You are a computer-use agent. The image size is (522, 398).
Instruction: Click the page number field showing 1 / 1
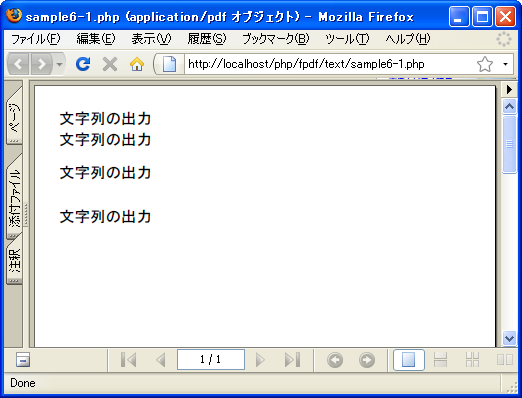pos(211,359)
